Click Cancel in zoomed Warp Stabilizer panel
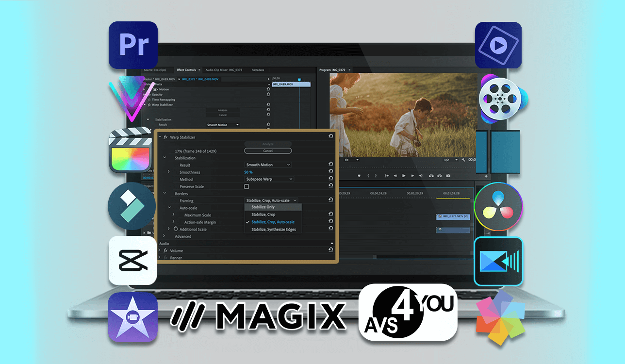 point(268,150)
